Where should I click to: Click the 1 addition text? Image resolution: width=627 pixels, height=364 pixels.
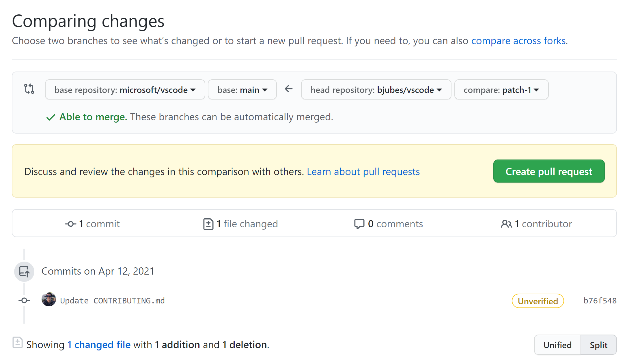coord(178,345)
